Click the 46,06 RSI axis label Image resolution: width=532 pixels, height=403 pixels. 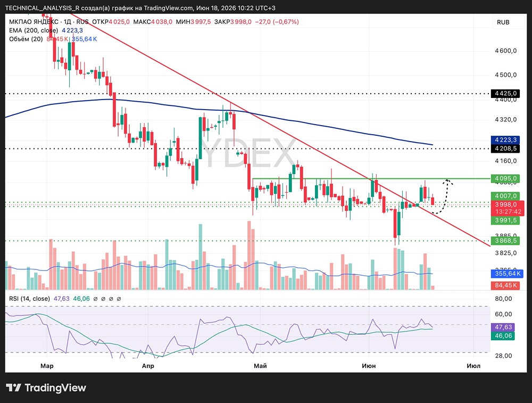click(503, 336)
